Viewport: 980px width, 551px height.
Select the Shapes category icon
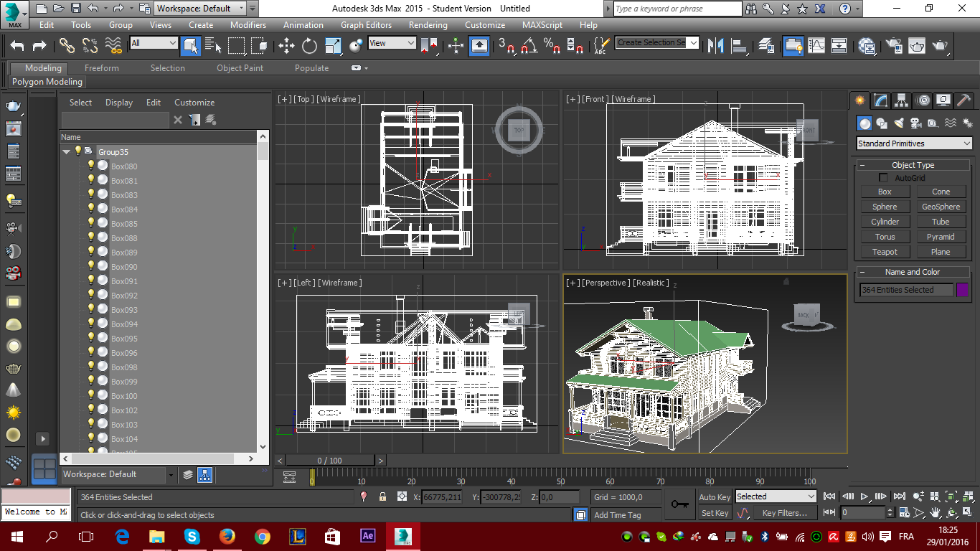[882, 123]
